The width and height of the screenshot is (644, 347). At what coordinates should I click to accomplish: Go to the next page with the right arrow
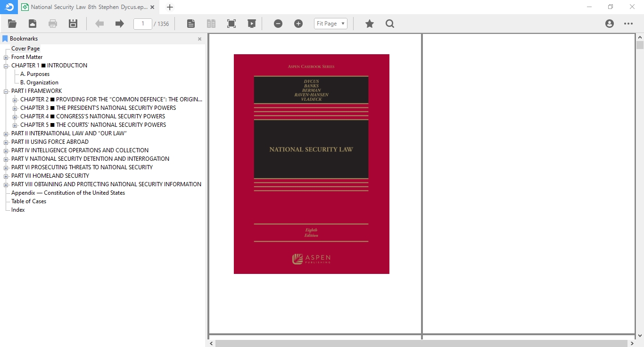pos(120,24)
